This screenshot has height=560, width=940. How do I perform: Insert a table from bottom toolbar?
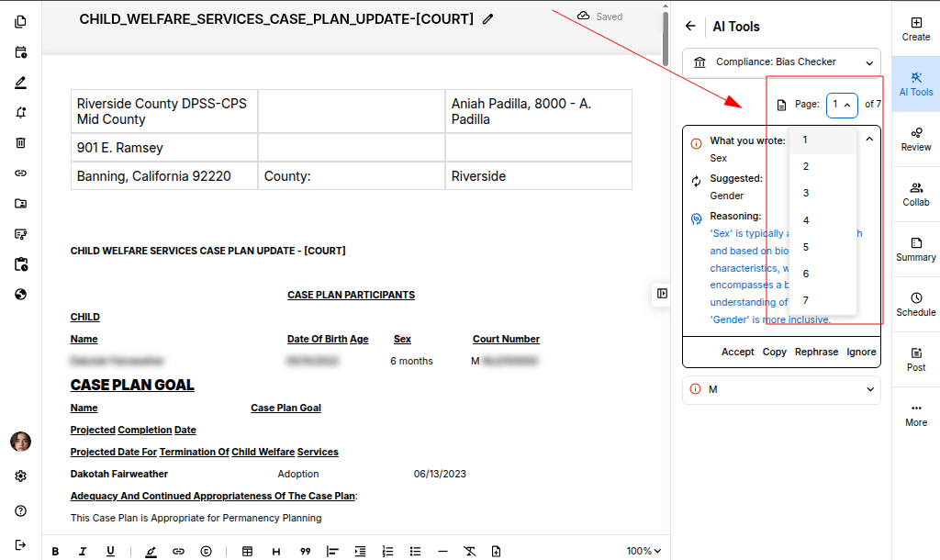tap(247, 551)
